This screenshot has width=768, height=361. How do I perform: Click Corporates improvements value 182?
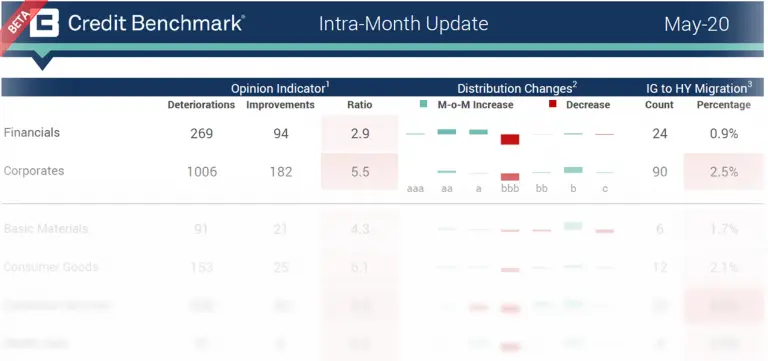point(281,172)
